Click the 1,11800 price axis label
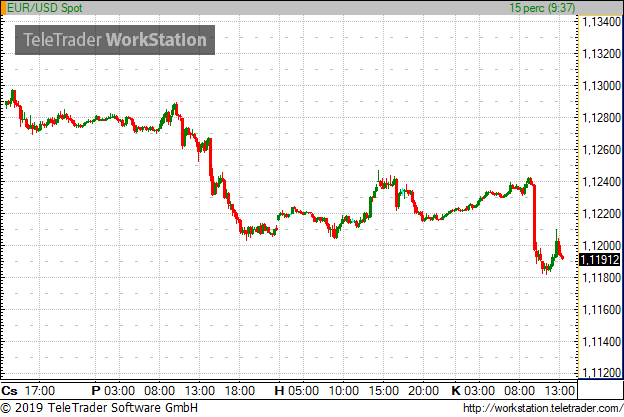 coord(601,277)
